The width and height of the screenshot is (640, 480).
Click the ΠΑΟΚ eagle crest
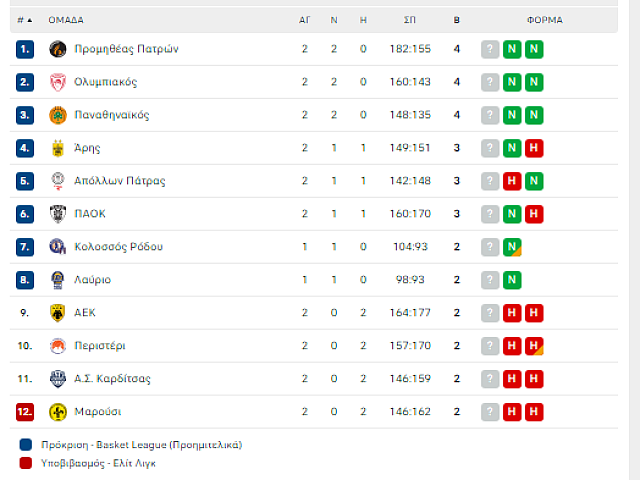(58, 214)
